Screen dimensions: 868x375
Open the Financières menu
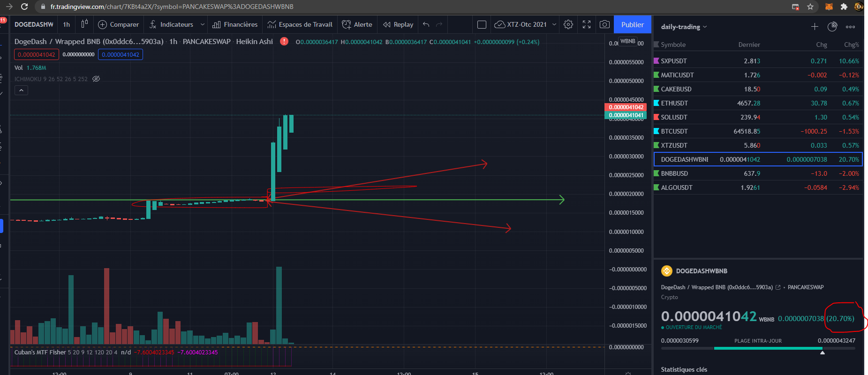pyautogui.click(x=235, y=24)
